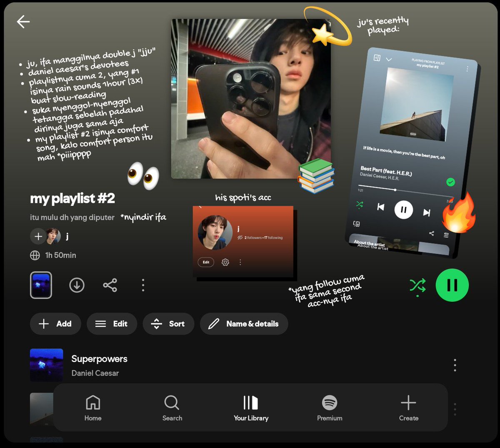The image size is (500, 448).
Task: Open the 2 followers list
Action: 253,238
